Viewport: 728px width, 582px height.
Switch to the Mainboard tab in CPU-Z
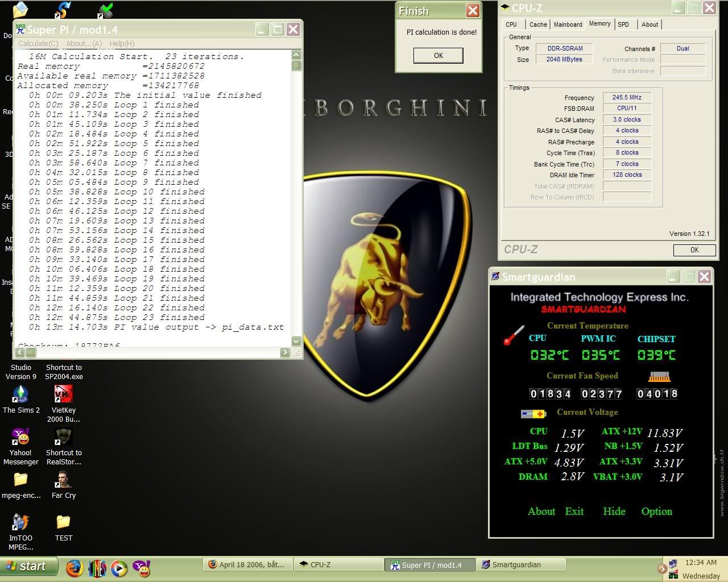568,24
